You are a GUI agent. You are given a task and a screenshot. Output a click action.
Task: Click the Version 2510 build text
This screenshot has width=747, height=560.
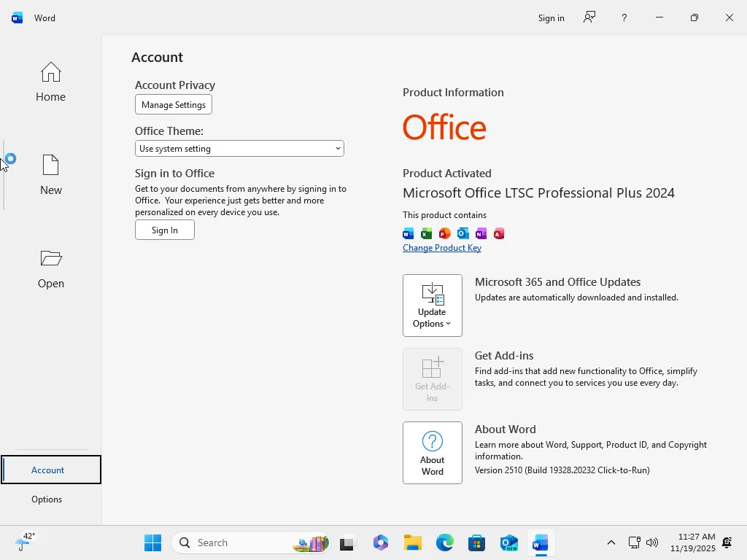pos(562,470)
